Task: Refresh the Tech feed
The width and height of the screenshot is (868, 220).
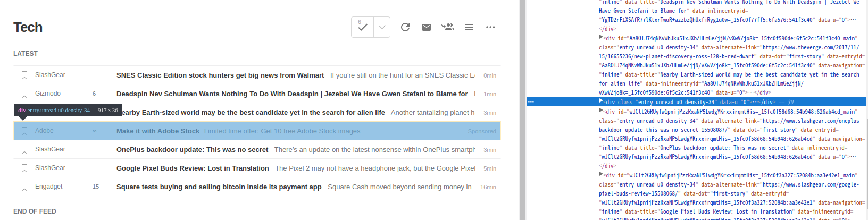Action: click(405, 27)
